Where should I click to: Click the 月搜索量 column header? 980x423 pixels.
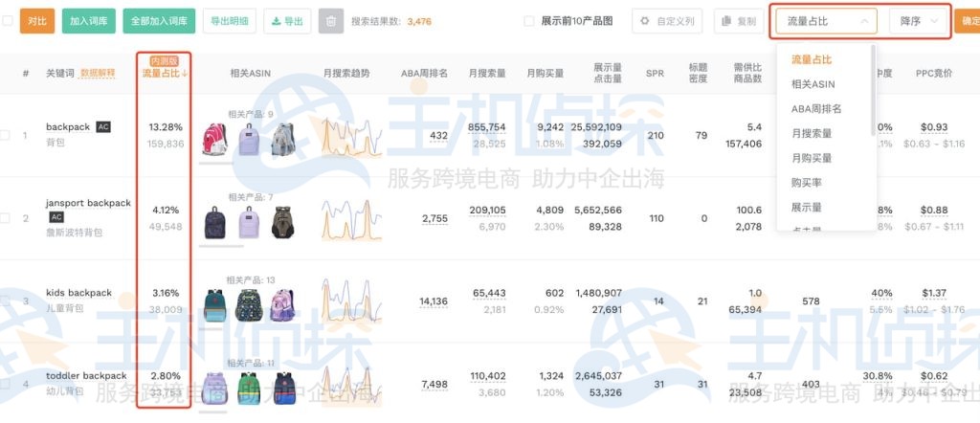[487, 73]
